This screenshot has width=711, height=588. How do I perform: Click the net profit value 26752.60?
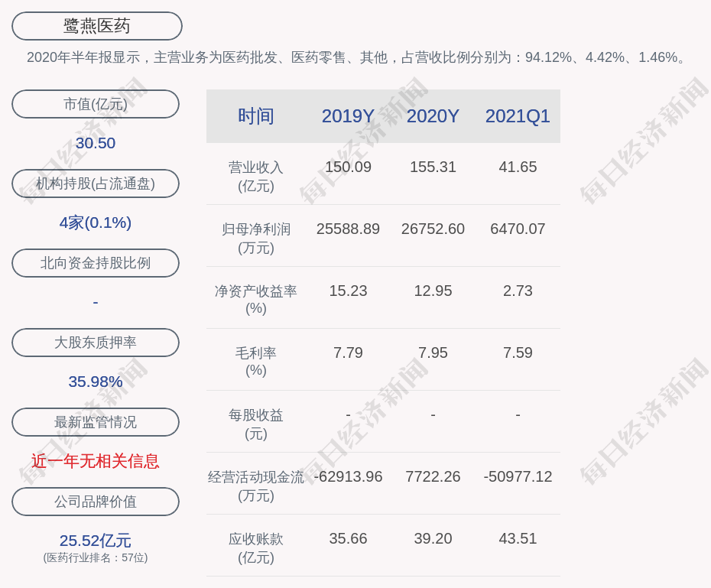coord(433,229)
